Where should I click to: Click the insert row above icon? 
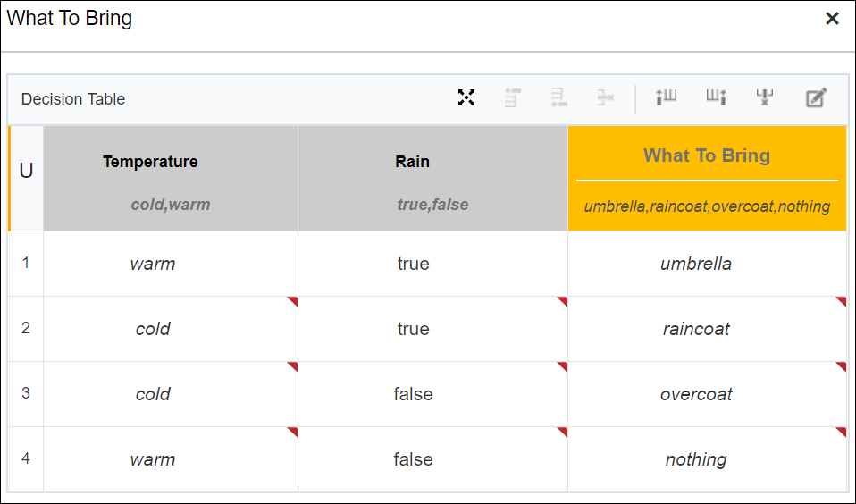(x=512, y=97)
